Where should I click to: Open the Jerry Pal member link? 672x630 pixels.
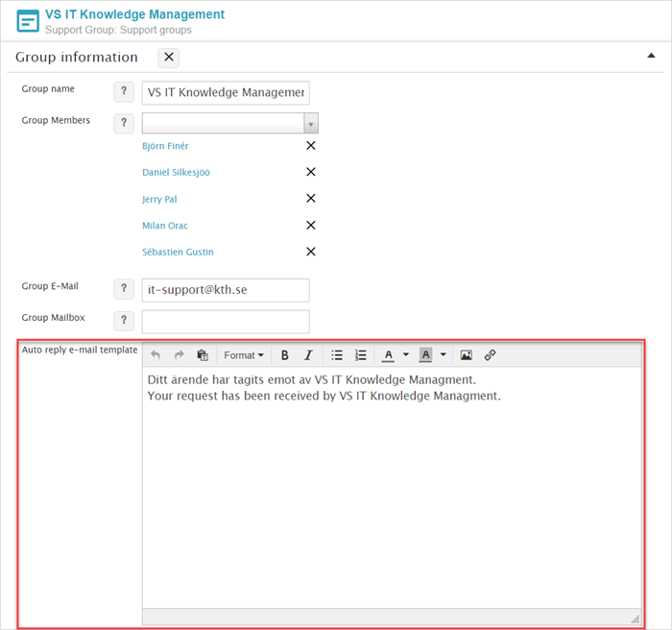click(x=159, y=200)
